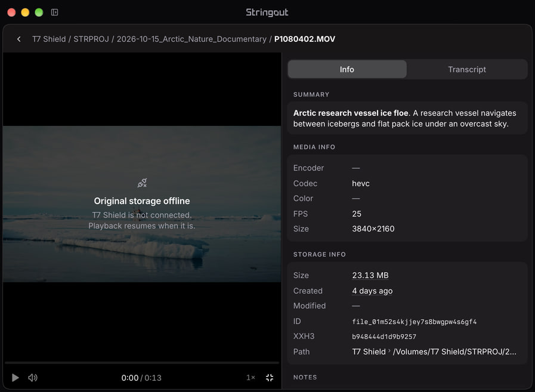This screenshot has height=392, width=535.
Task: Click the P1080402.MOV file name
Action: (x=305, y=39)
